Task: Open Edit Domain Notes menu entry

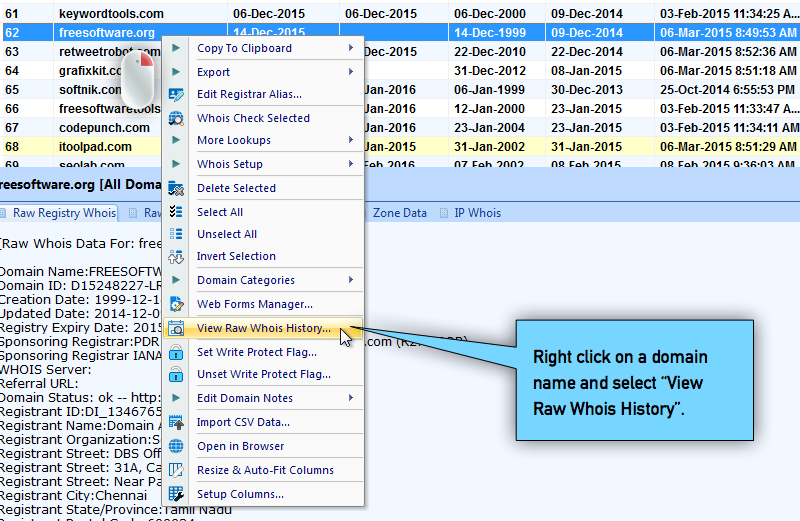Action: coord(245,398)
